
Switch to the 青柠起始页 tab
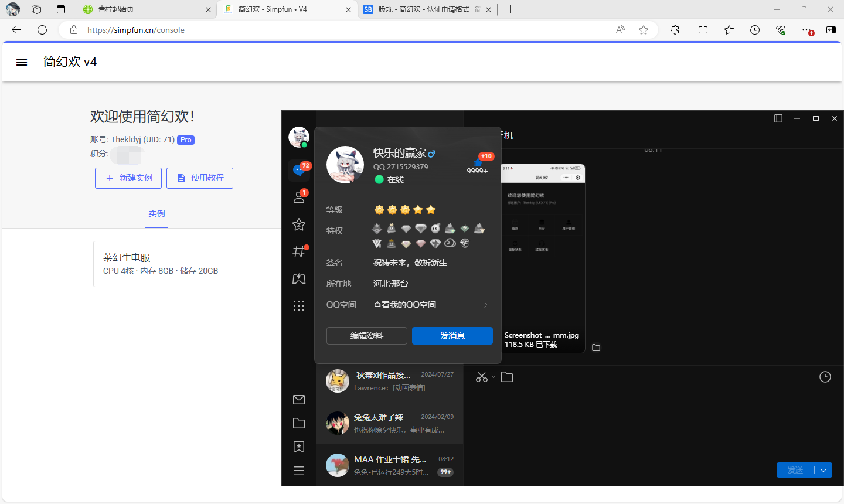(x=147, y=9)
